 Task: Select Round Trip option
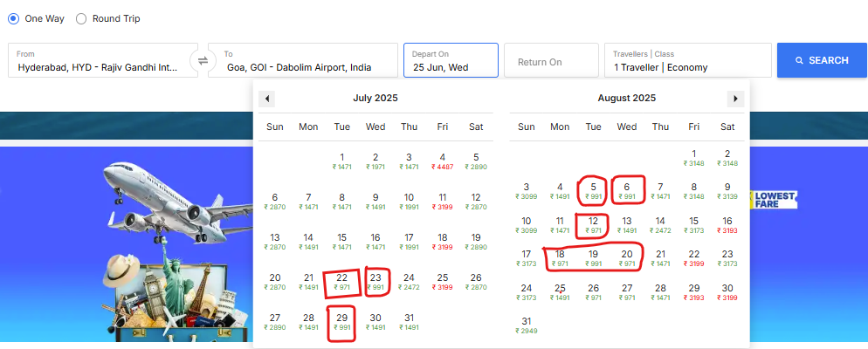(108, 19)
